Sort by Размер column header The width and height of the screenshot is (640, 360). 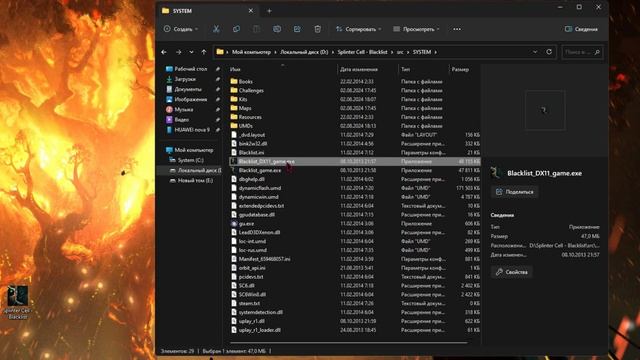click(x=460, y=69)
